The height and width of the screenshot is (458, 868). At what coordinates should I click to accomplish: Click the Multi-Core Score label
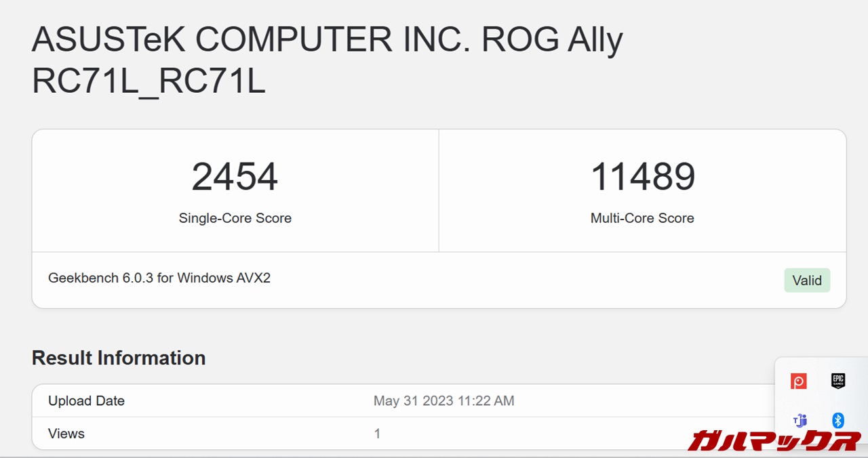(x=642, y=218)
